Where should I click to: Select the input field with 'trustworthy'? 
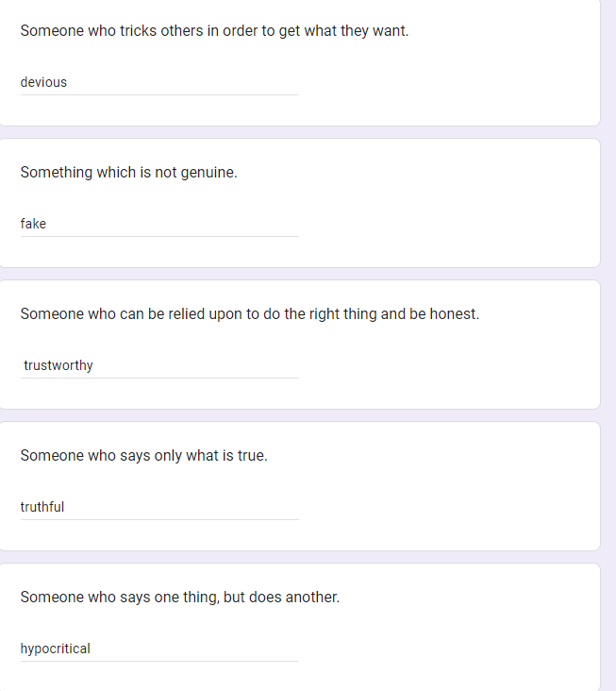click(x=158, y=365)
